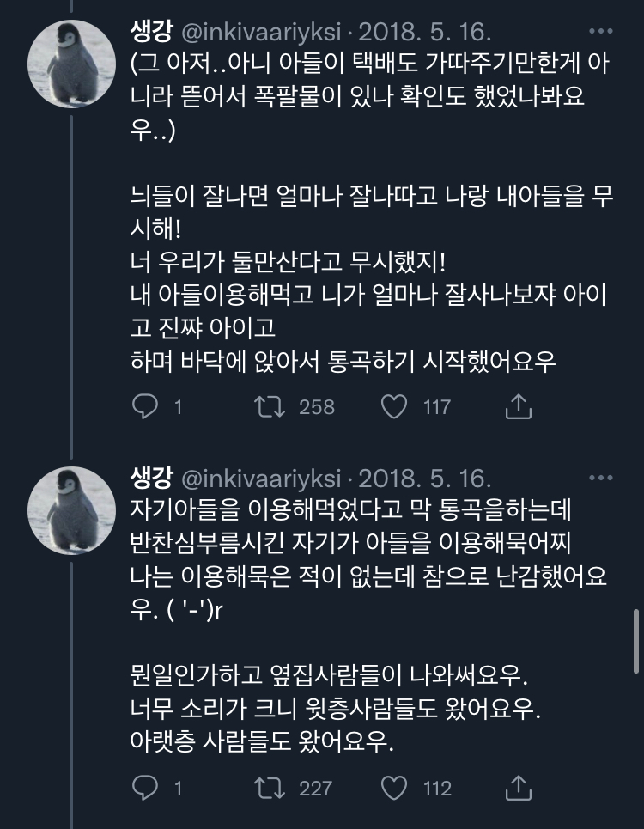Viewport: 644px width, 829px height.
Task: Open more options on the top tweet
Action: tap(599, 33)
